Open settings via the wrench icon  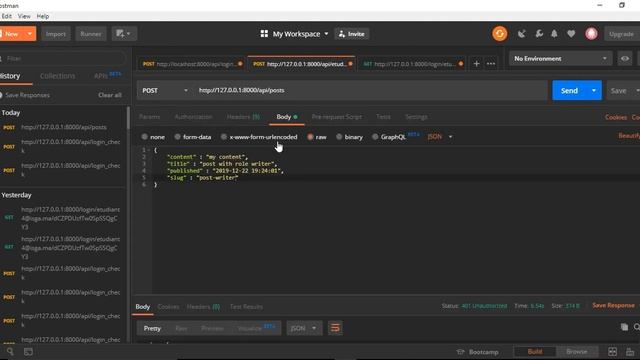(x=539, y=34)
